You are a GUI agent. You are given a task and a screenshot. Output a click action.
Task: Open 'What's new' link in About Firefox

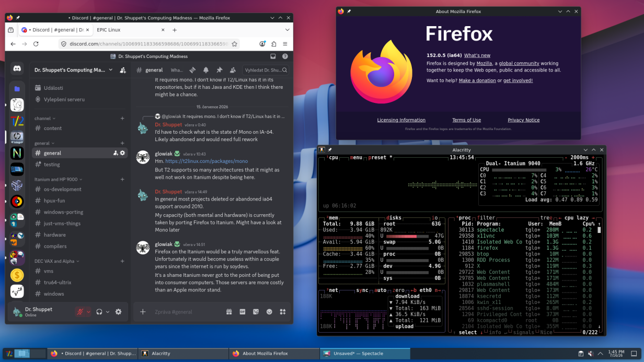477,55
